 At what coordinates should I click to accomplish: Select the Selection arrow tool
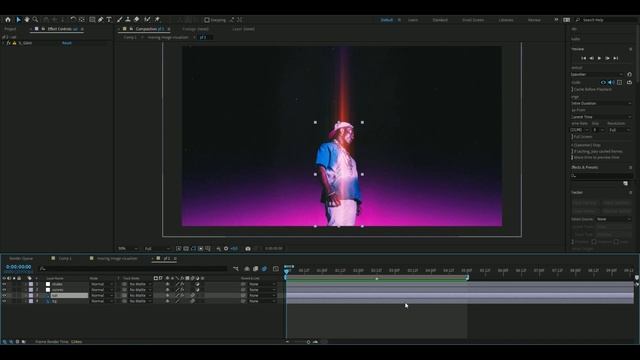(x=18, y=20)
